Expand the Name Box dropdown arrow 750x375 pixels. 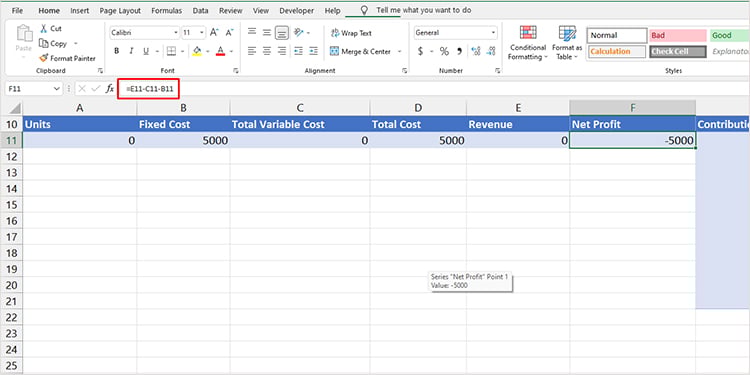tap(57, 88)
